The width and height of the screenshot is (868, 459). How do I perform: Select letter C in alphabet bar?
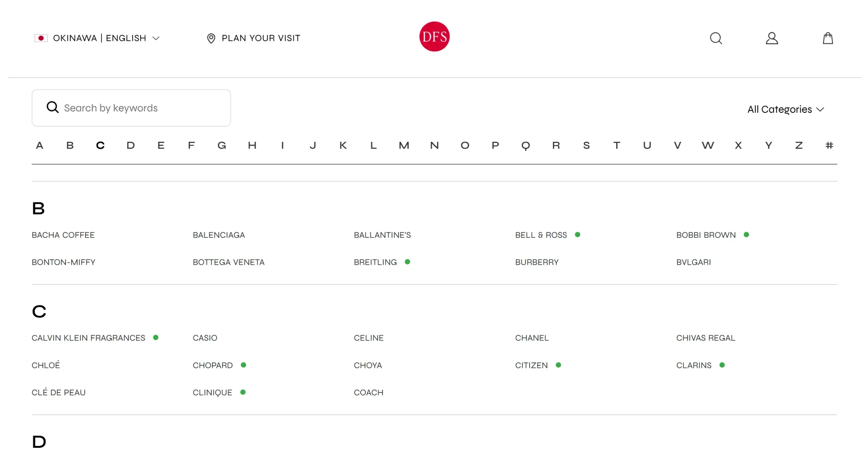coord(100,145)
